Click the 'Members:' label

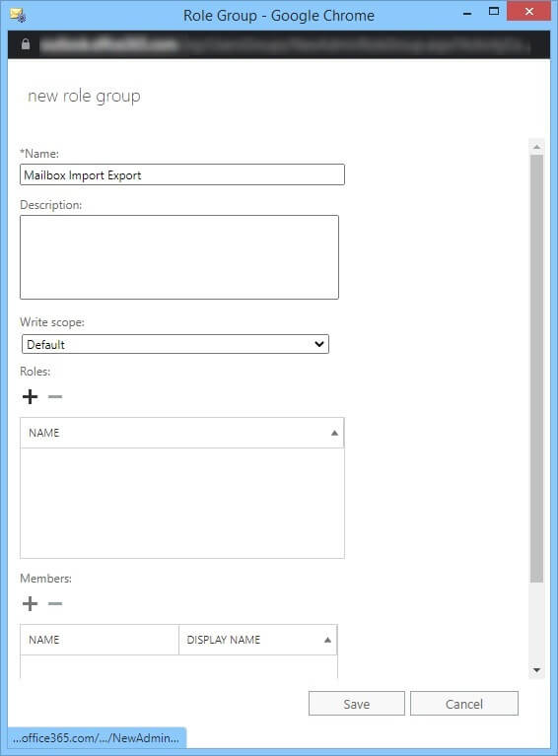point(45,579)
